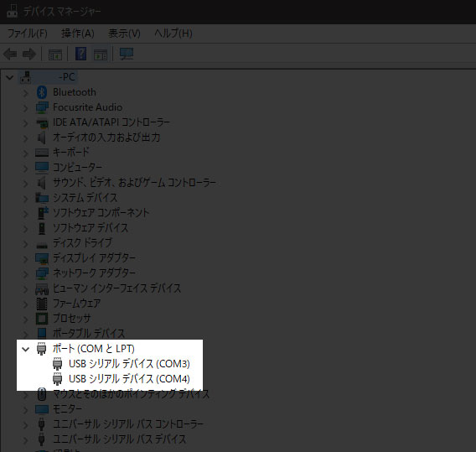This screenshot has width=476, height=452.
Task: Click the Forward arrow toolbar icon
Action: 29,55
